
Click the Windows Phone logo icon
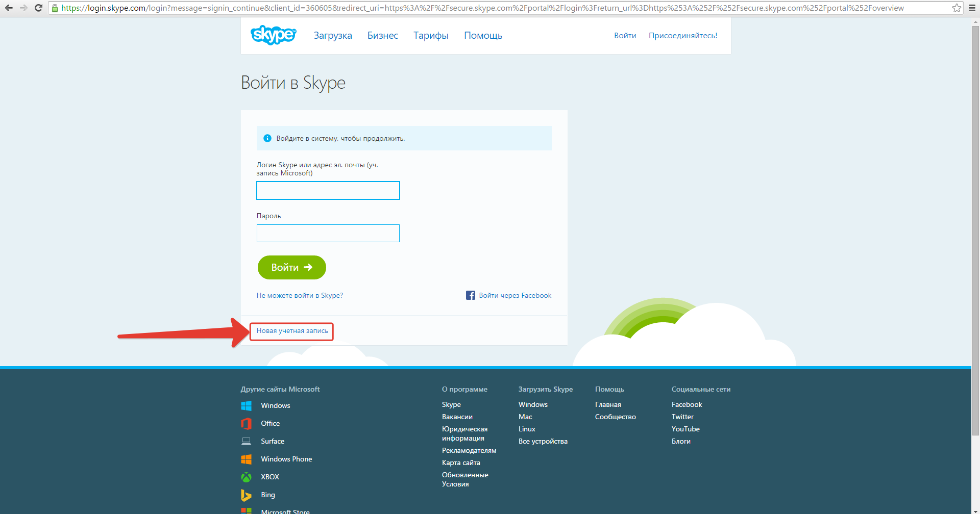[x=246, y=459]
